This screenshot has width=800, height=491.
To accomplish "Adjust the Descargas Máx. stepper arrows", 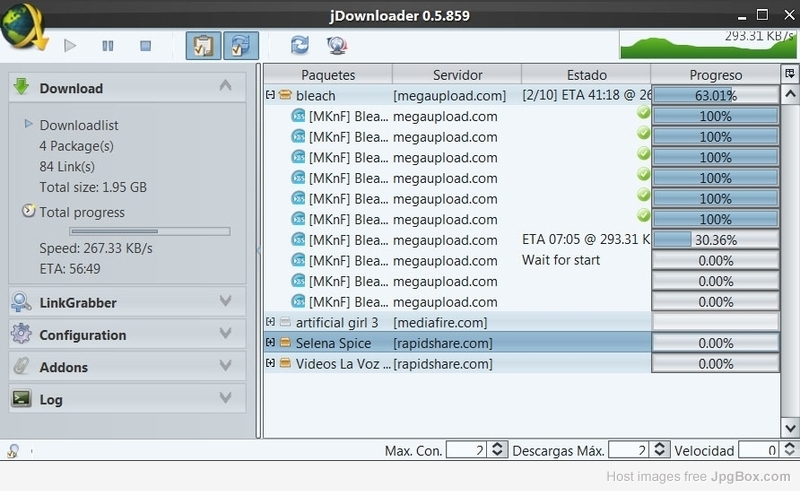I will [660, 450].
